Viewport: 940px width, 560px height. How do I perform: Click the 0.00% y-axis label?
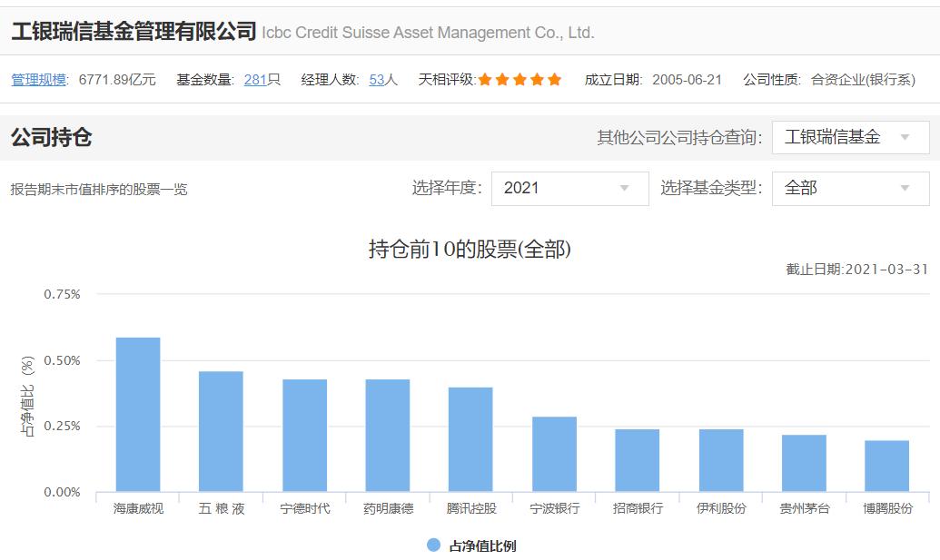(x=62, y=492)
